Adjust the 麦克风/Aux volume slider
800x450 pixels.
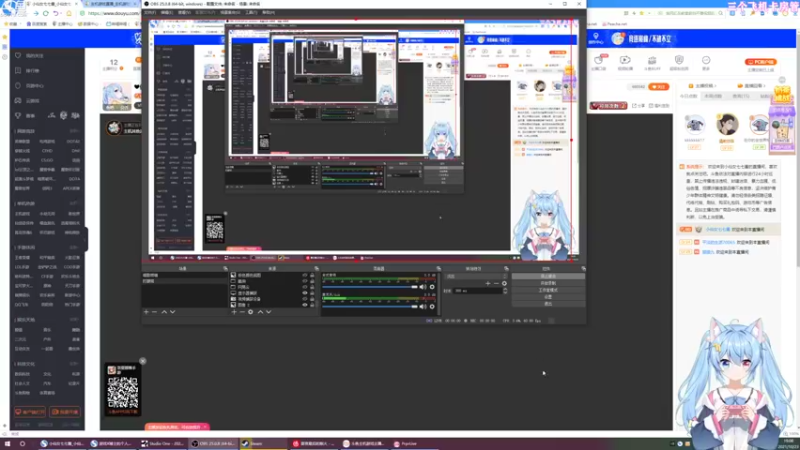pyautogui.click(x=370, y=307)
